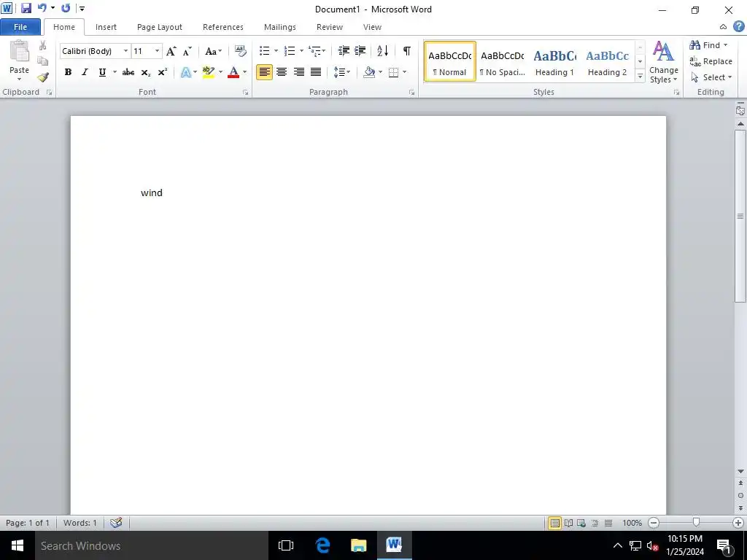The width and height of the screenshot is (747, 560).
Task: Switch to Draft view
Action: (608, 523)
